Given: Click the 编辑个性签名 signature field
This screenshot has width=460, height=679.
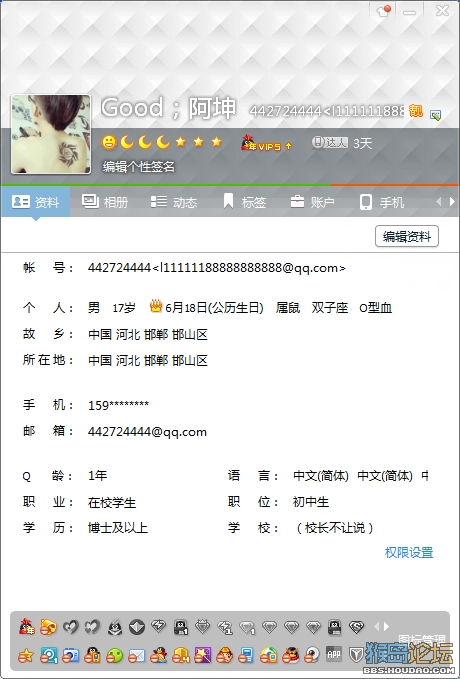Looking at the screenshot, I should (x=139, y=166).
